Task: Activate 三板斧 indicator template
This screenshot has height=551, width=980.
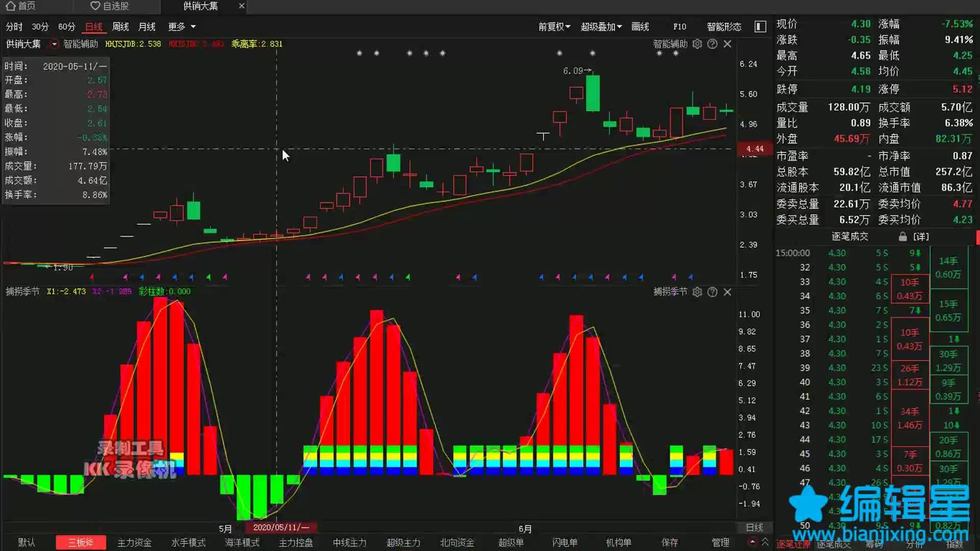Action: (81, 542)
